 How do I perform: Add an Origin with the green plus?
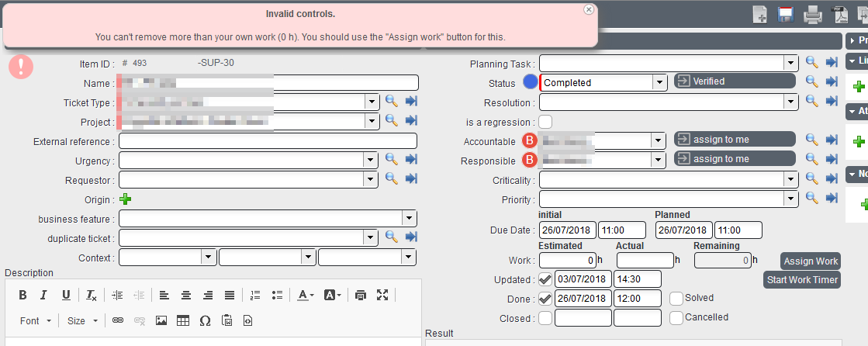tap(125, 199)
